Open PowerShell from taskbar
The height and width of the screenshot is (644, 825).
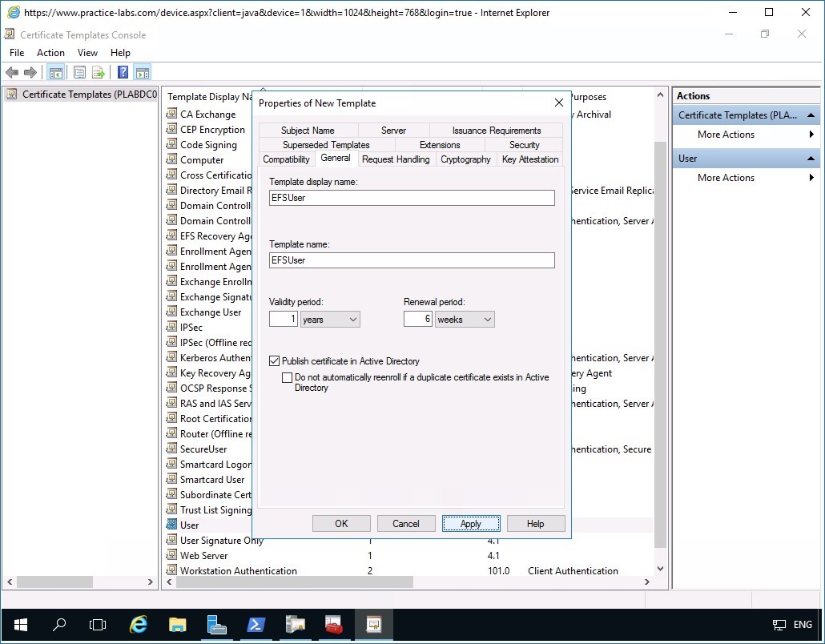point(256,625)
